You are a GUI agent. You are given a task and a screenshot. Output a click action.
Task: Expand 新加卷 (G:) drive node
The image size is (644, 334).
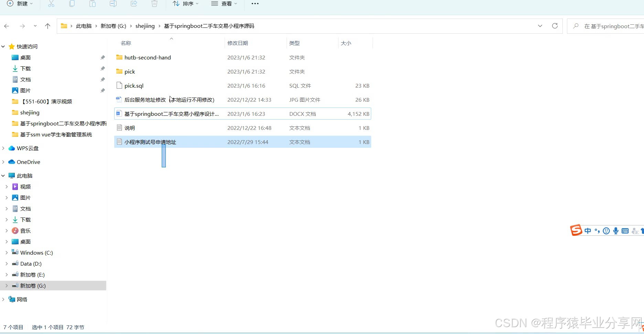pyautogui.click(x=7, y=286)
